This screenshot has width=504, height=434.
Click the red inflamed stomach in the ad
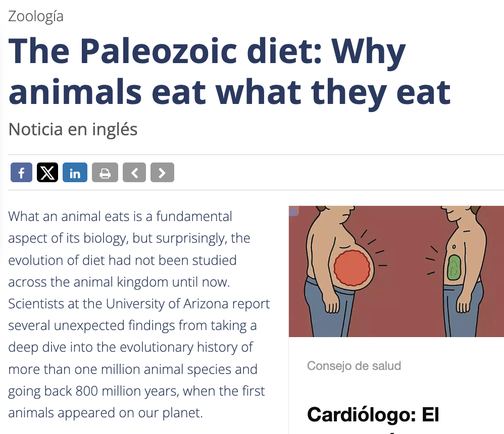pyautogui.click(x=352, y=268)
